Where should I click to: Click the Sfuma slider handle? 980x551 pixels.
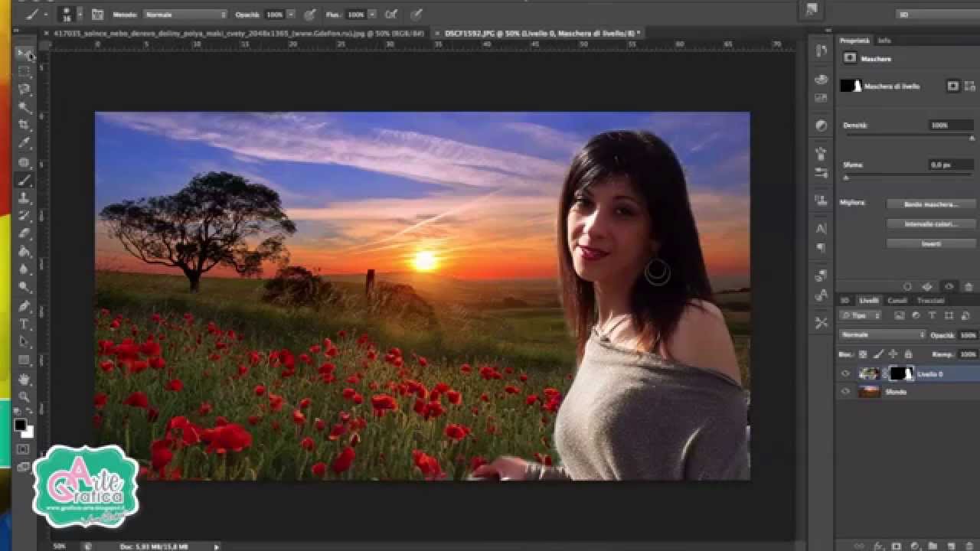846,178
